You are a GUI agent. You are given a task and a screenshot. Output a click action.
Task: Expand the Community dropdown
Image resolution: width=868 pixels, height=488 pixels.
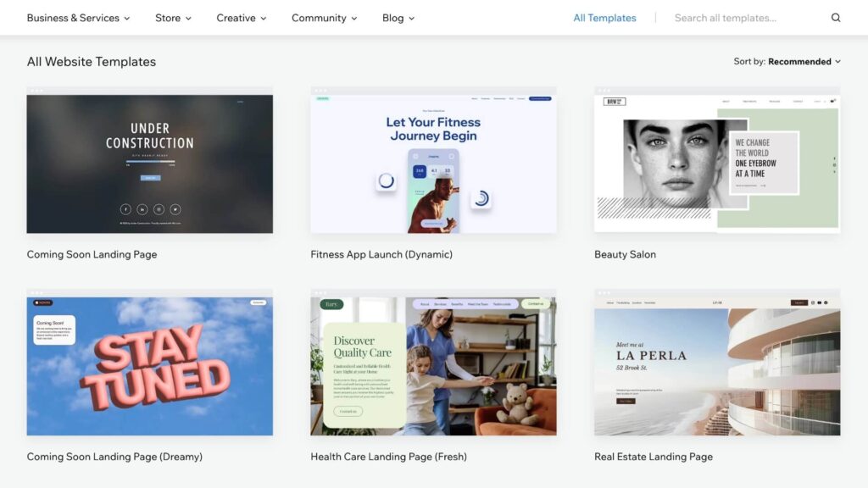tap(324, 17)
